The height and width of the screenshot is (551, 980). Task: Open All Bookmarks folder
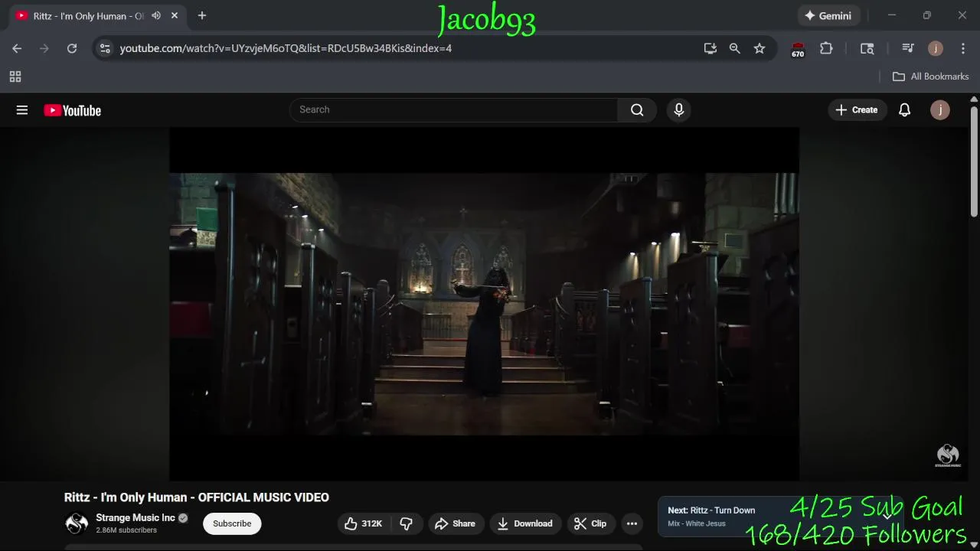tap(931, 77)
